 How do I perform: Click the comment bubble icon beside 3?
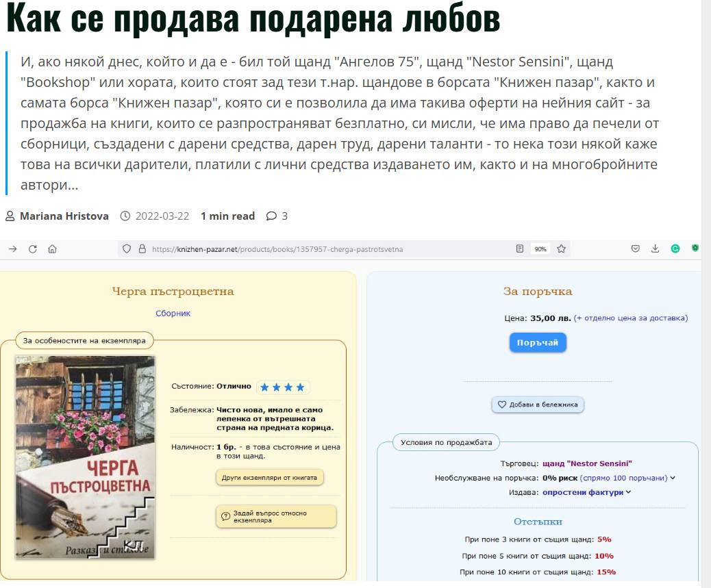271,216
